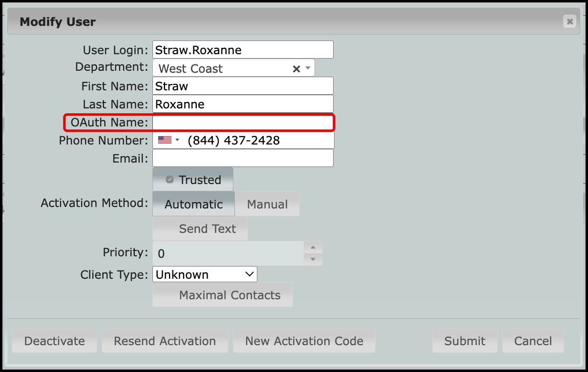The height and width of the screenshot is (372, 588).
Task: Click the West Coast department text
Action: 190,69
